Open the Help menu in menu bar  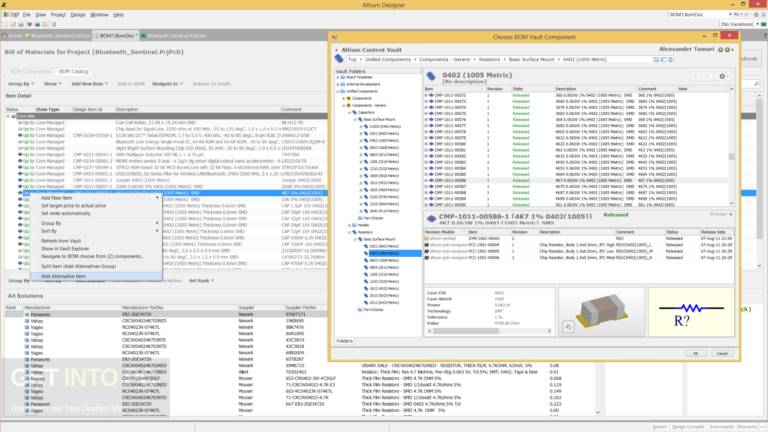[119, 15]
